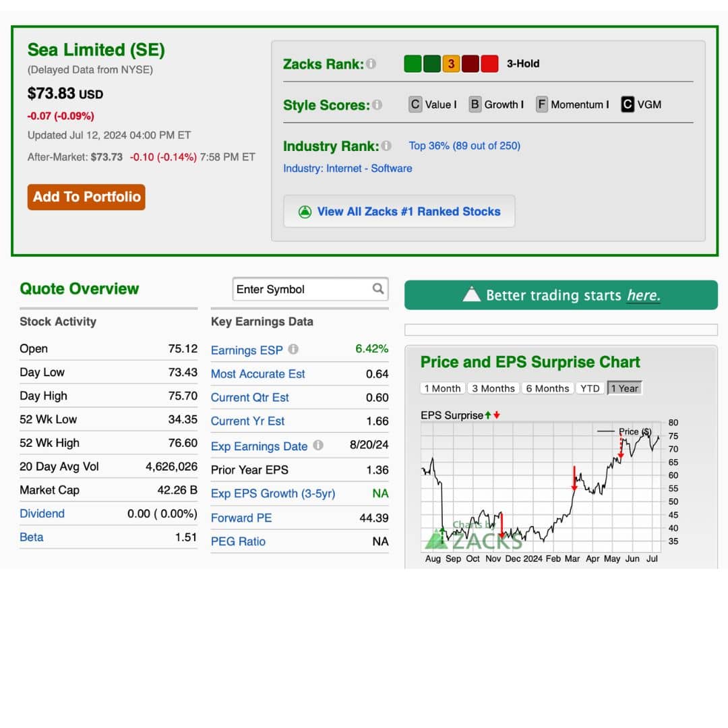Select the YTD chart tab
728x728 pixels.
(x=590, y=388)
